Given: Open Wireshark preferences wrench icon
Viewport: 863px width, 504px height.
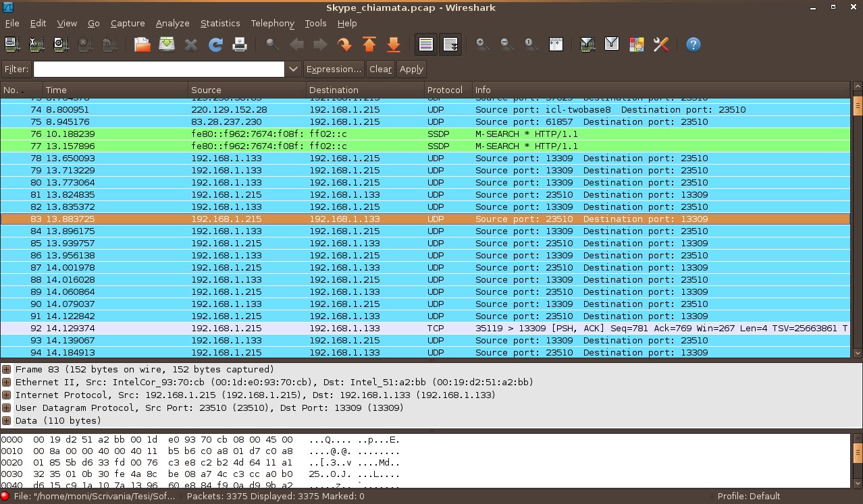Looking at the screenshot, I should (660, 45).
